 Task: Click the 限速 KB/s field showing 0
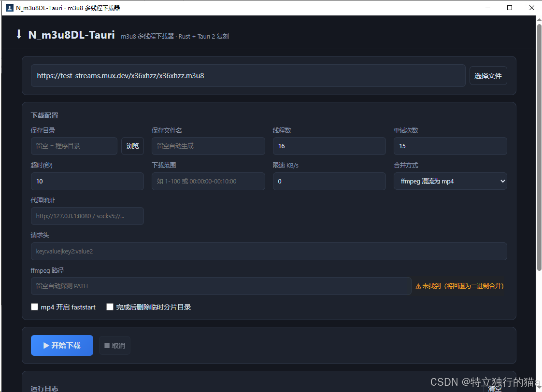329,182
